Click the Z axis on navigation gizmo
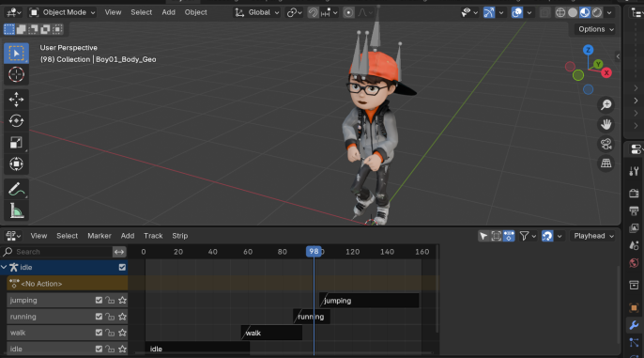Viewport: 644px width, 358px height. (x=588, y=50)
